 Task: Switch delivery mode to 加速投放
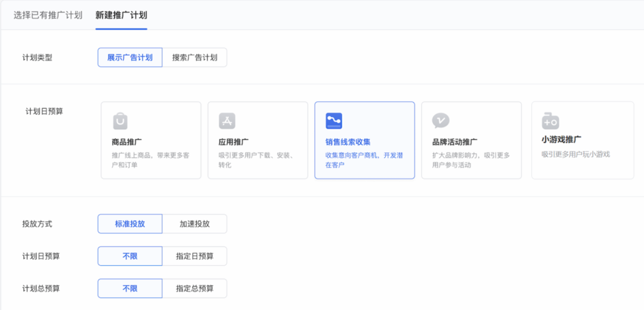point(194,224)
